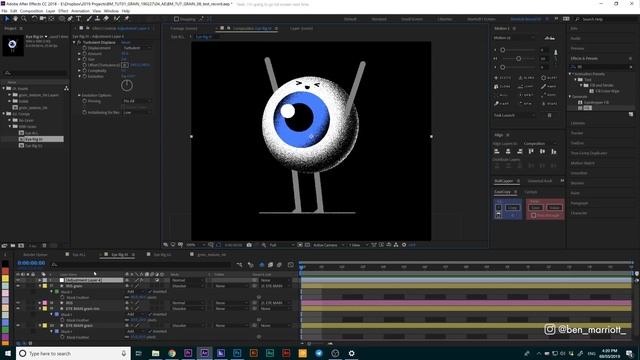Image resolution: width=640 pixels, height=360 pixels.
Task: Switch to the Render Queue tab
Action: point(36,254)
